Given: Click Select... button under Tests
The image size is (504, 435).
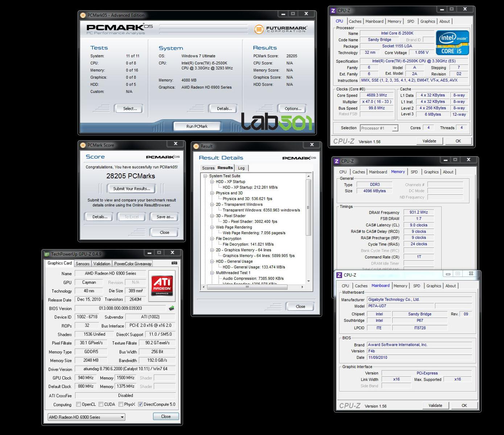Looking at the screenshot, I should point(129,108).
